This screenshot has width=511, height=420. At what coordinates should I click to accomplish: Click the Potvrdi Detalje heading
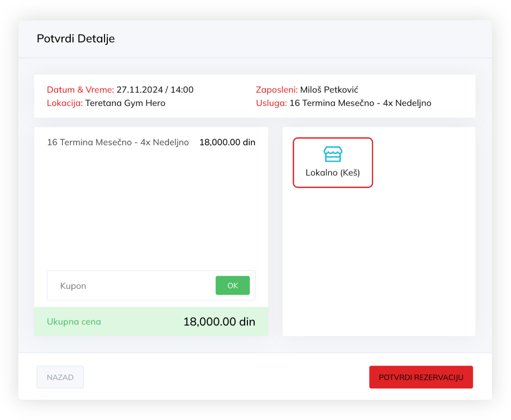[76, 38]
